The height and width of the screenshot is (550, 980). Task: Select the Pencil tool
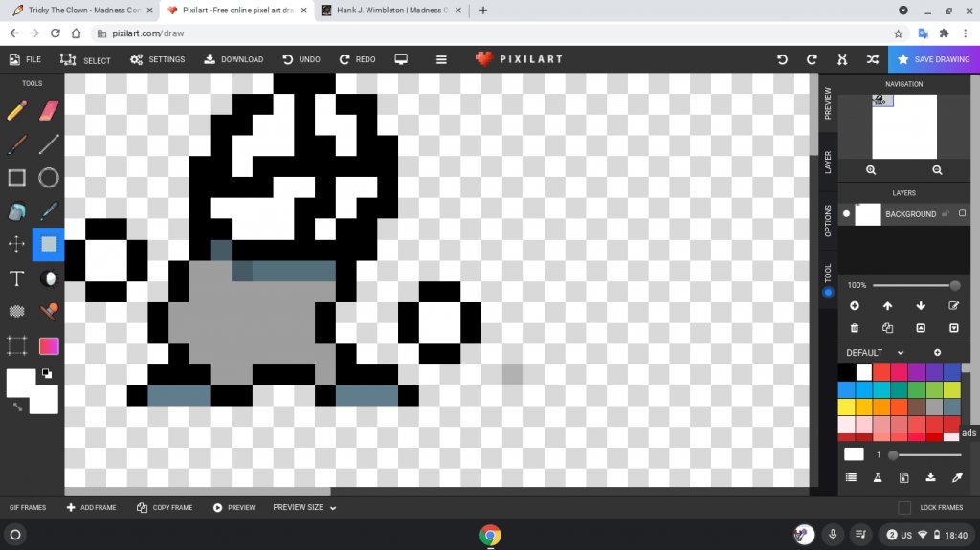[x=17, y=111]
